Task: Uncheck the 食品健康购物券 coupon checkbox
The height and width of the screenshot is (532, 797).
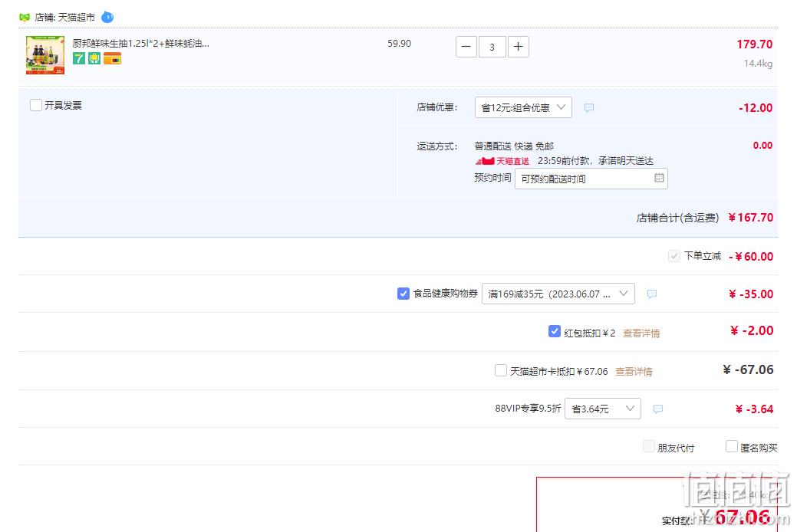Action: click(x=403, y=294)
